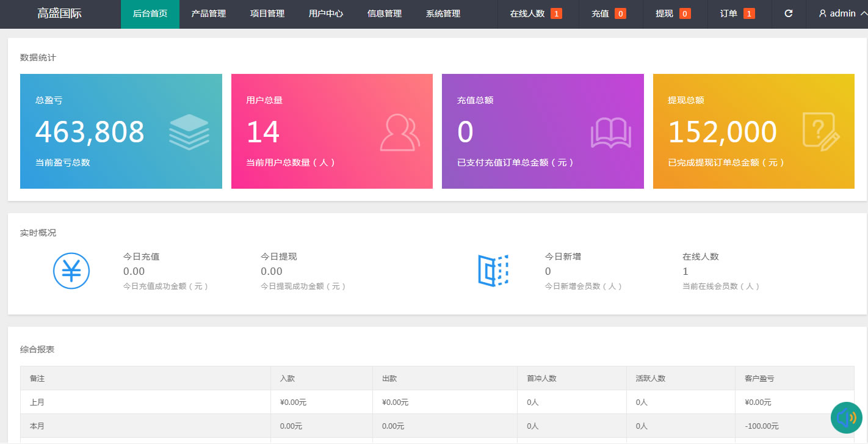Click the 高盛国际 site logo
Image resolution: width=868 pixels, height=444 pixels.
pyautogui.click(x=59, y=13)
